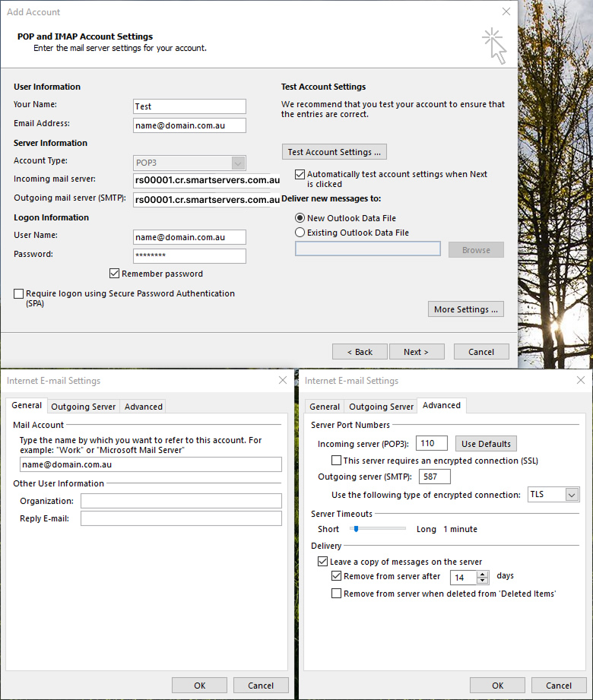593x700 pixels.
Task: Choose New Outlook Data File option
Action: coord(300,218)
